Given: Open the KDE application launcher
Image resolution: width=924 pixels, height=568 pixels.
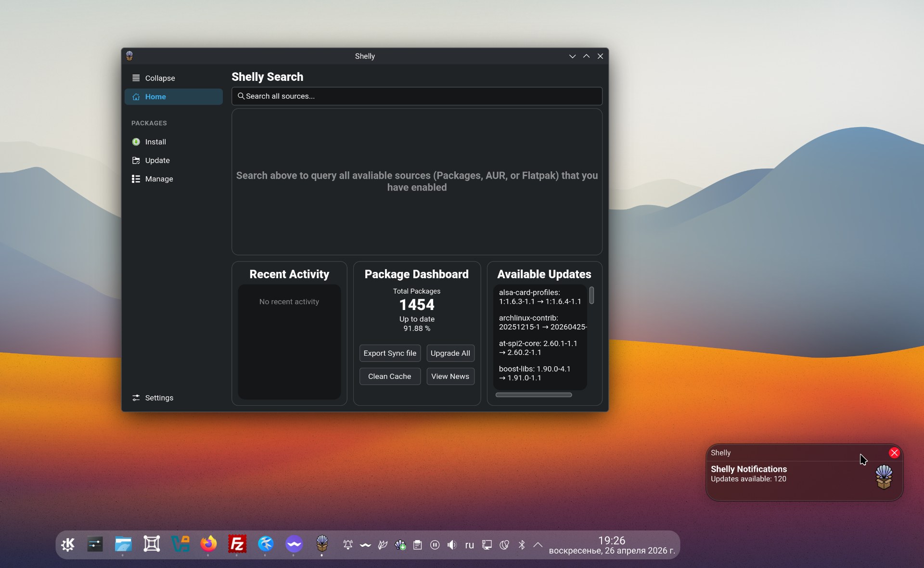Looking at the screenshot, I should (67, 544).
